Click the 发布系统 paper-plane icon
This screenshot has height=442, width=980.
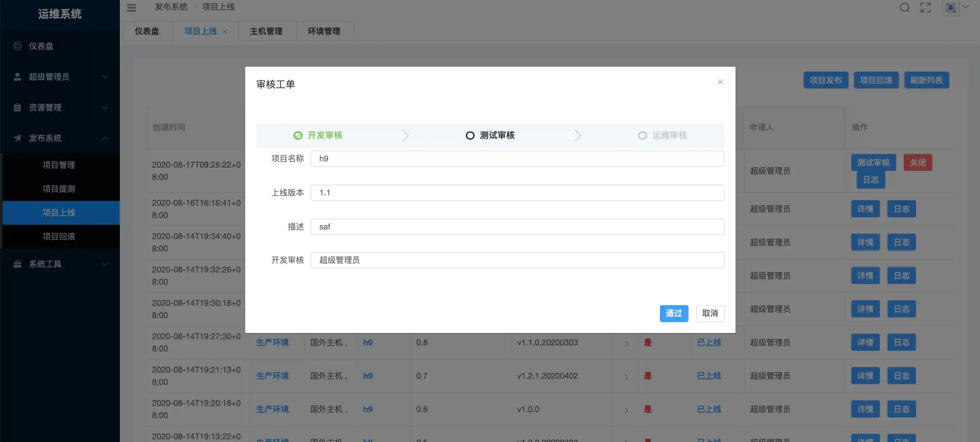[x=17, y=138]
